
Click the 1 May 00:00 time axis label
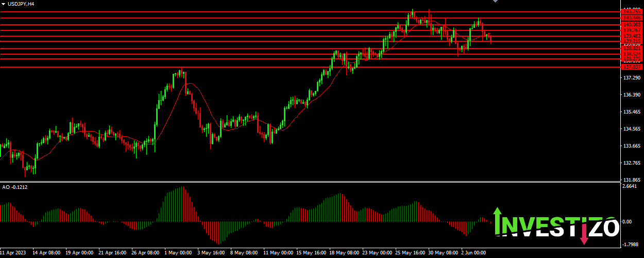click(178, 253)
